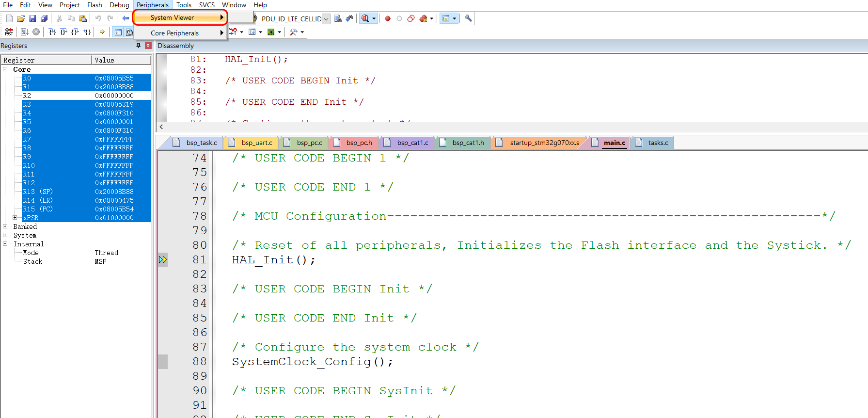868x418 pixels.
Task: Click the Step Into braces icon
Action: (52, 32)
